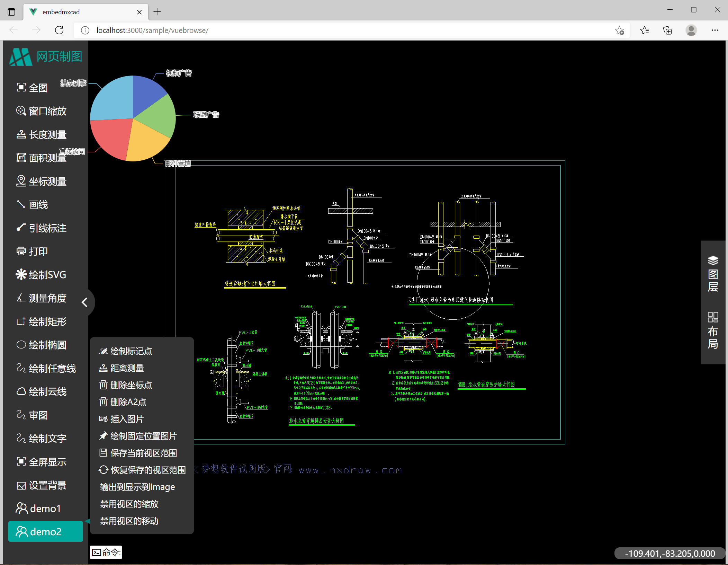Collapse the left sidebar with chevron
The width and height of the screenshot is (728, 565).
tap(84, 302)
